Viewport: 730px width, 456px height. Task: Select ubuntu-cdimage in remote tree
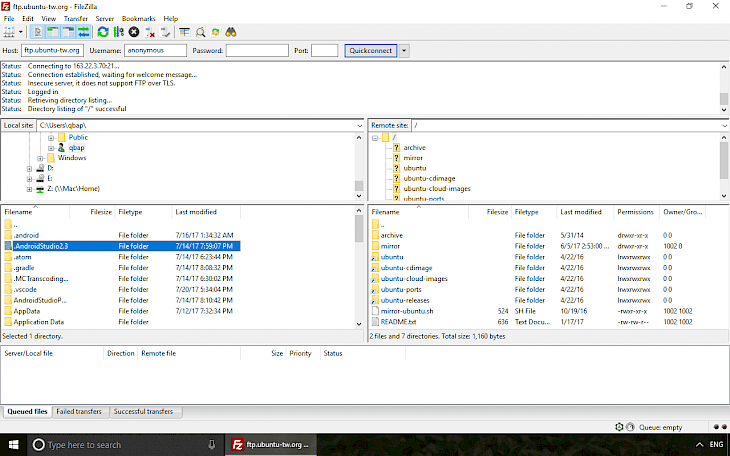point(429,178)
